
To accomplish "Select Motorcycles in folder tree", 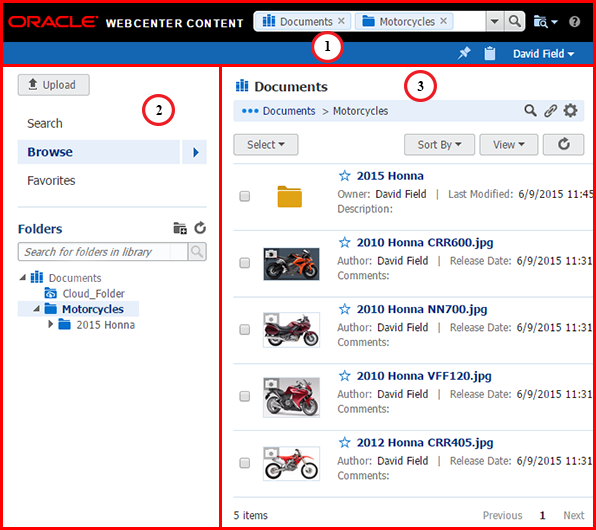I will [84, 309].
